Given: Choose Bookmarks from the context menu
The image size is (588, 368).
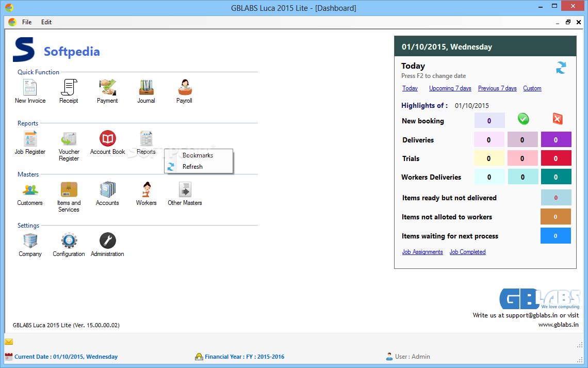Looking at the screenshot, I should (199, 155).
